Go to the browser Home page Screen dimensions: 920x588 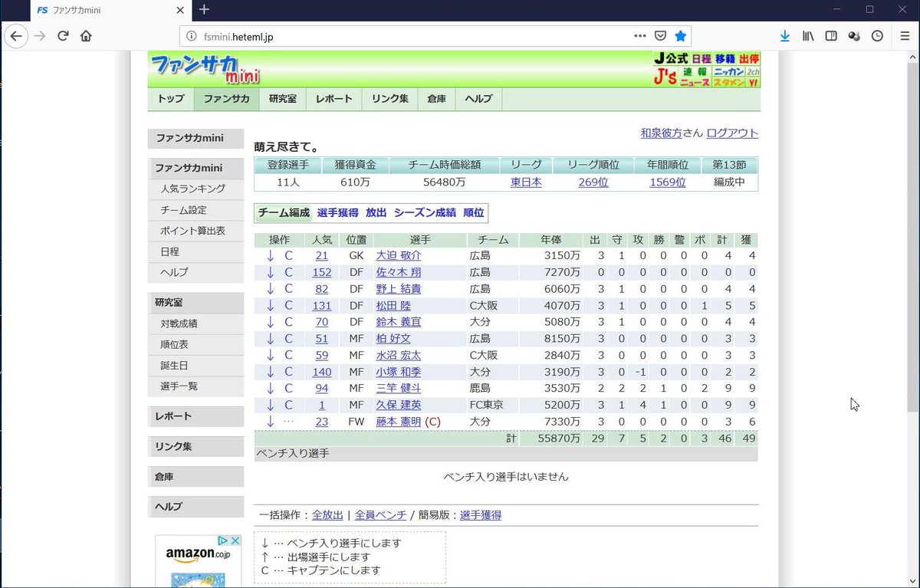86,36
